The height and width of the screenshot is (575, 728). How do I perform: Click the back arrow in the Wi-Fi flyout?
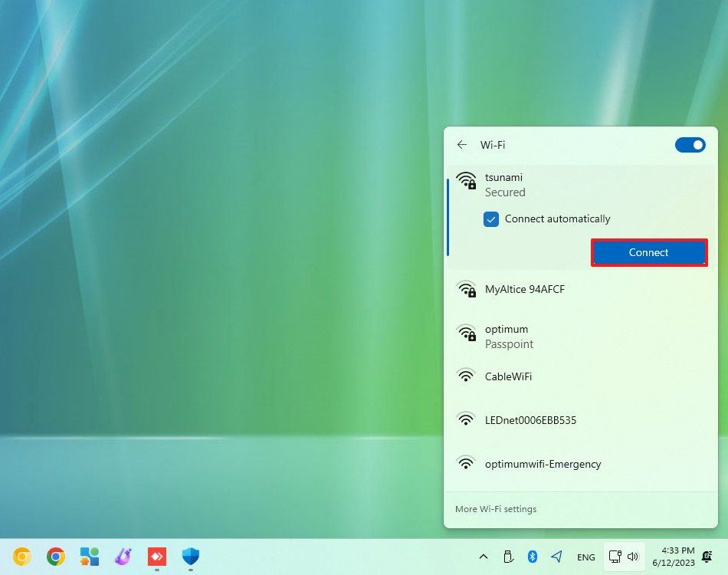(462, 145)
